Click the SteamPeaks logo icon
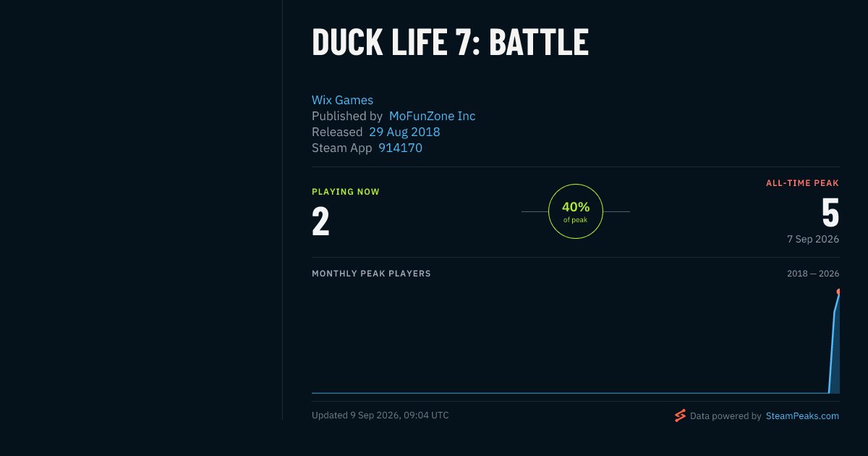868x456 pixels. pos(680,415)
